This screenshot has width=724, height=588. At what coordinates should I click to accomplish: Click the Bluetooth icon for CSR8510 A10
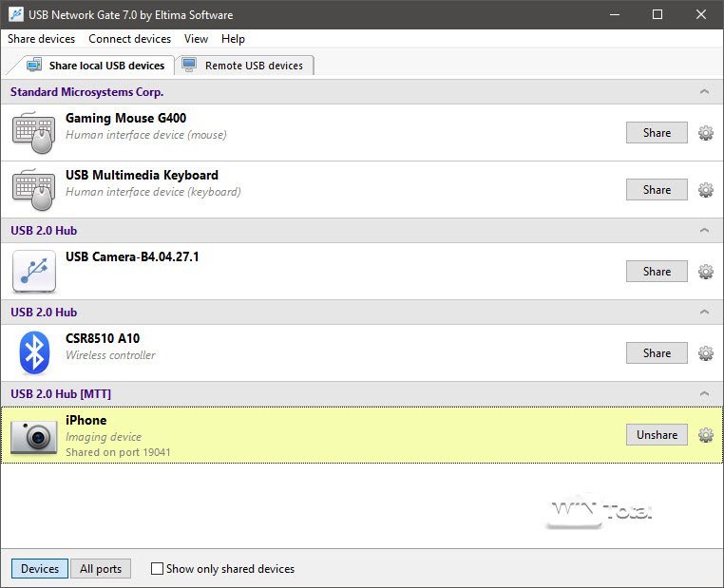coord(34,353)
